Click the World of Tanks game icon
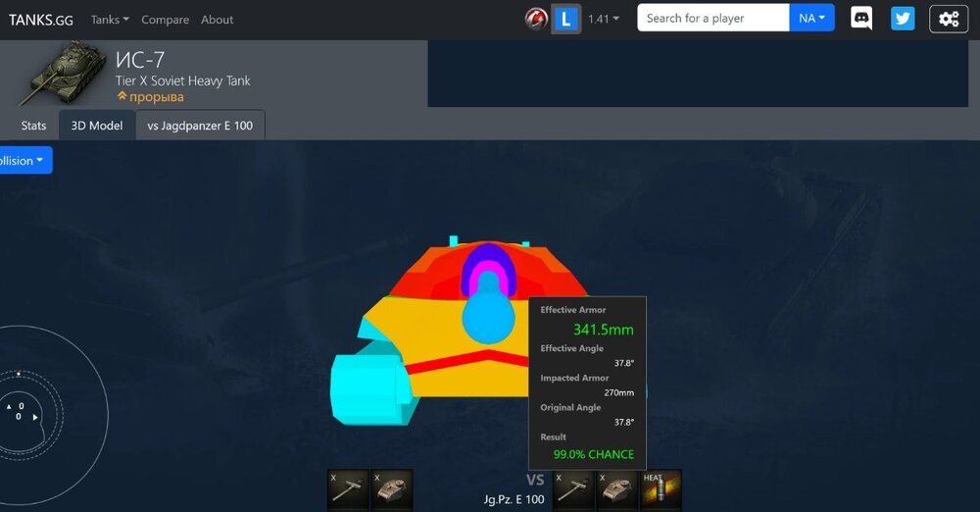 coord(536,19)
